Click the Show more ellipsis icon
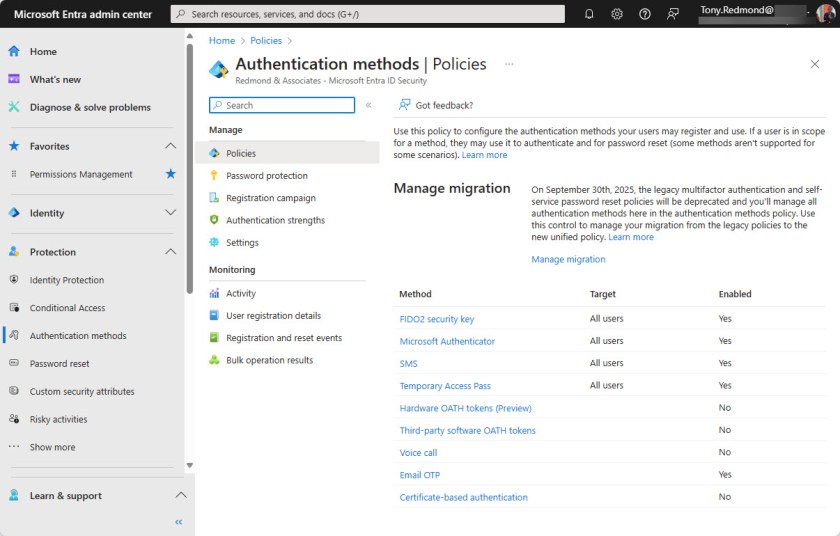Viewport: 840px width, 536px height. point(14,446)
